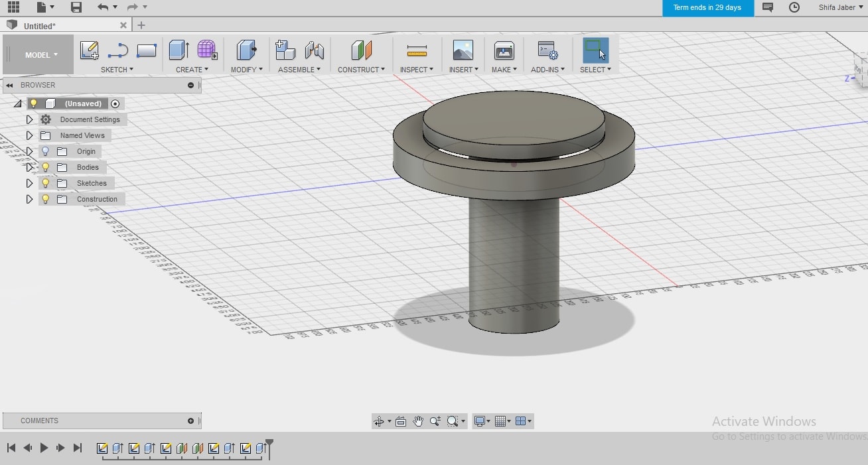Expand the Bodies folder
Viewport: 868px width, 465px height.
coord(29,167)
